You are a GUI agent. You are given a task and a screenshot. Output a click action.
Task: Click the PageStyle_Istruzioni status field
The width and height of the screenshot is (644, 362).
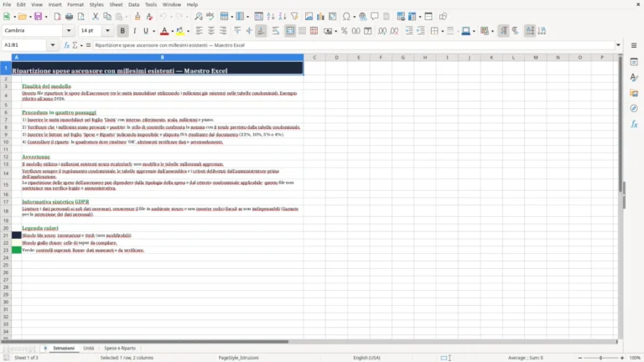coord(238,358)
